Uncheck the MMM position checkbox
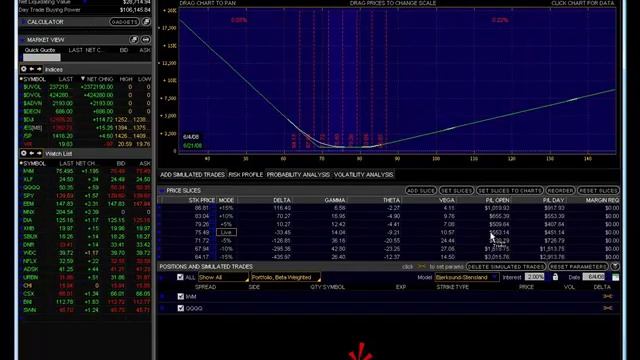The image size is (640, 360). click(181, 297)
